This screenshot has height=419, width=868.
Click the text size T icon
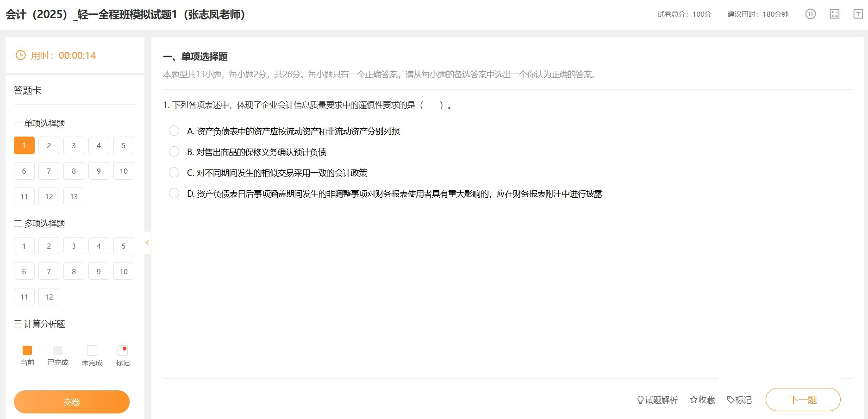(858, 14)
